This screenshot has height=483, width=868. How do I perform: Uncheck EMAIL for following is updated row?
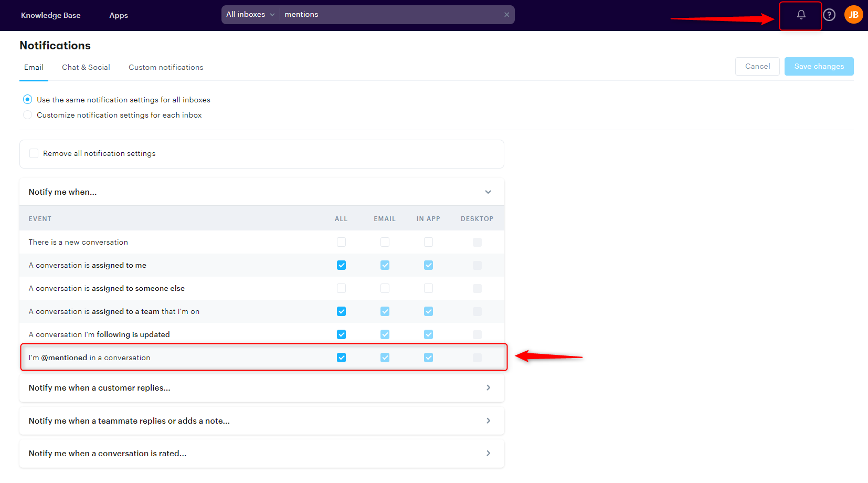click(x=385, y=334)
